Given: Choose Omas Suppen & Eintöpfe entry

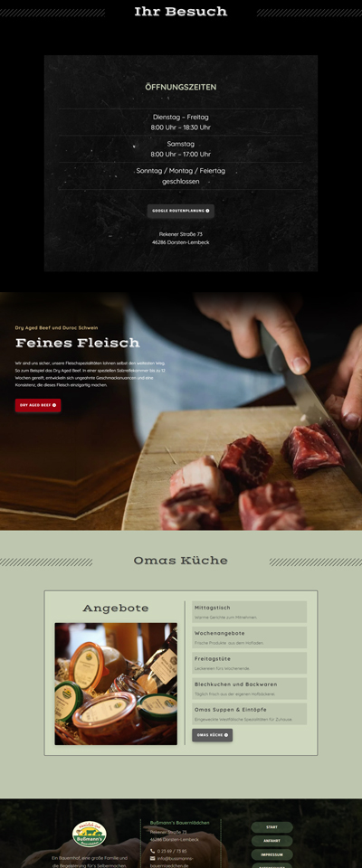Looking at the screenshot, I should [x=250, y=713].
